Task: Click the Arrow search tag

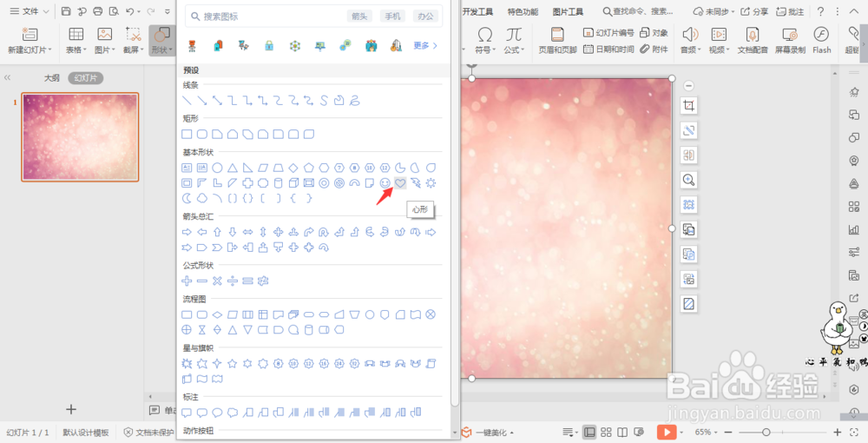Action: (x=359, y=16)
